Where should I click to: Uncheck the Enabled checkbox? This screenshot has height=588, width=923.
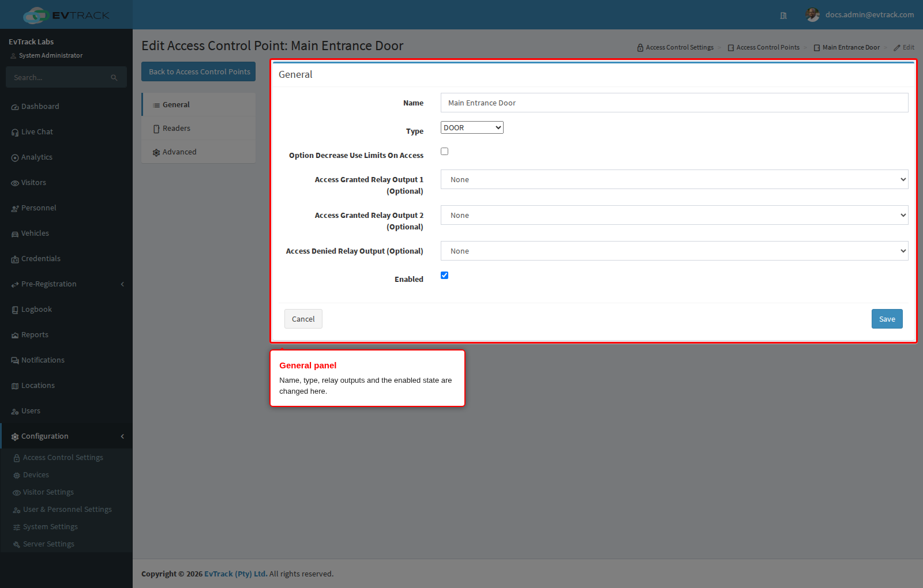444,276
